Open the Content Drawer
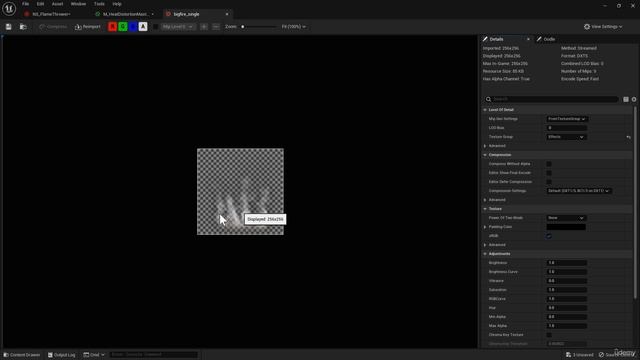 [x=22, y=355]
